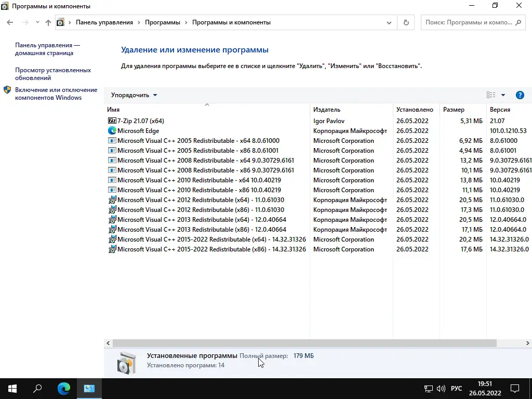Screen dimensions: 532x399
Task: Open Просмотр установленных обновлений link
Action: tap(53, 74)
